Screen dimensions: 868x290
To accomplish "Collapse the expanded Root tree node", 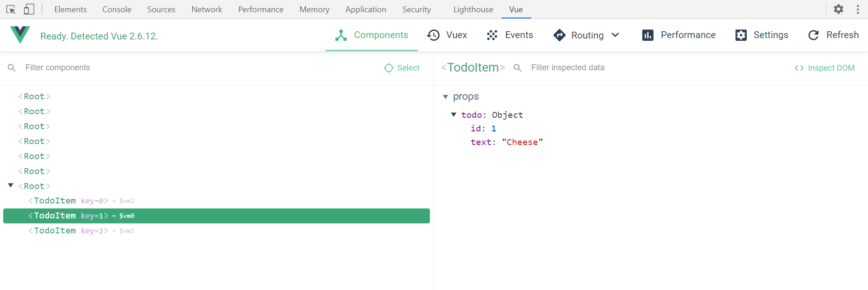I will point(11,185).
